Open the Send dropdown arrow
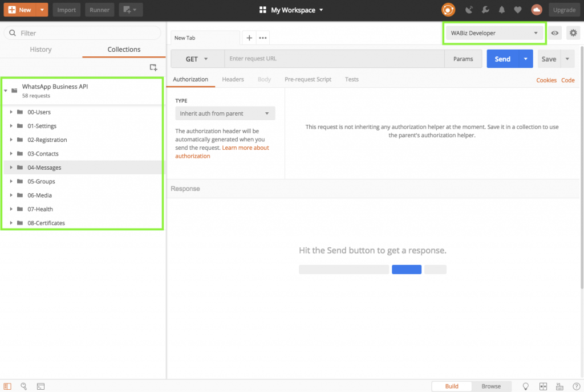Viewport: 584px width, 392px height. coord(525,59)
